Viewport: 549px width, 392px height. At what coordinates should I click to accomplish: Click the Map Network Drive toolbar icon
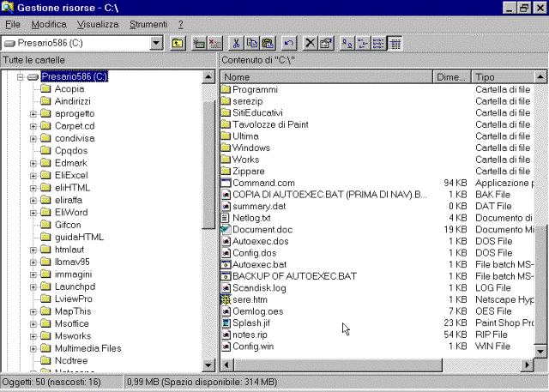199,44
